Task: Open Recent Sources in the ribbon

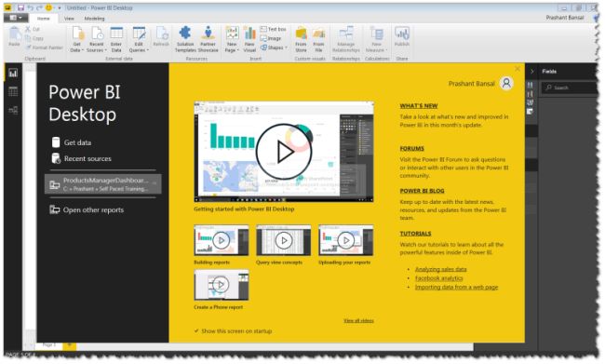Action: click(x=97, y=39)
